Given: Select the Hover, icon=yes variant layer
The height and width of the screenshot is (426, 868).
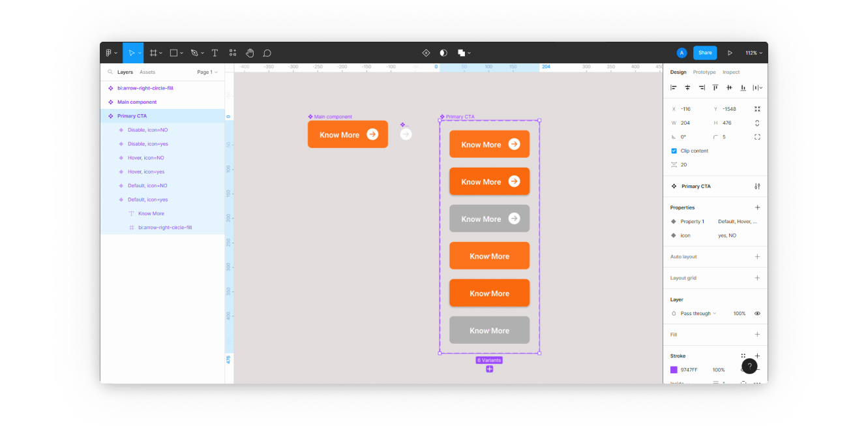Looking at the screenshot, I should click(162, 172).
